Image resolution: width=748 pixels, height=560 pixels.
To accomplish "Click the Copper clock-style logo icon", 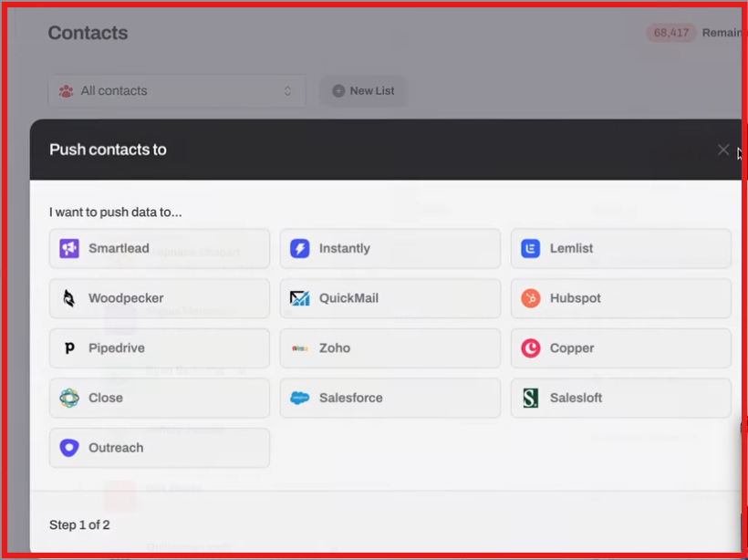I will (x=532, y=347).
